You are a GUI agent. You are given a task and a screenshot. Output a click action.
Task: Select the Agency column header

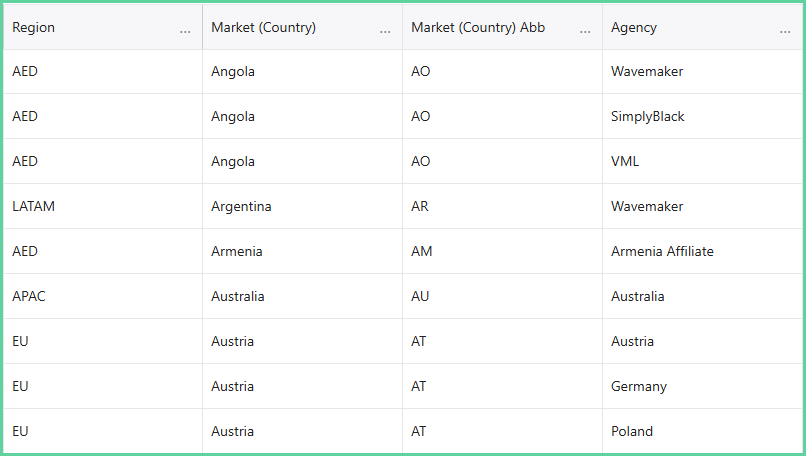tap(702, 27)
